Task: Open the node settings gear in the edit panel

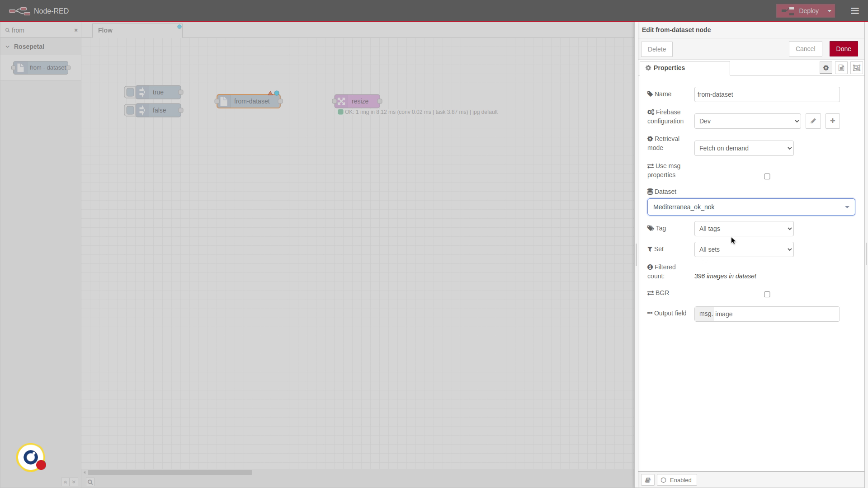Action: tap(826, 68)
